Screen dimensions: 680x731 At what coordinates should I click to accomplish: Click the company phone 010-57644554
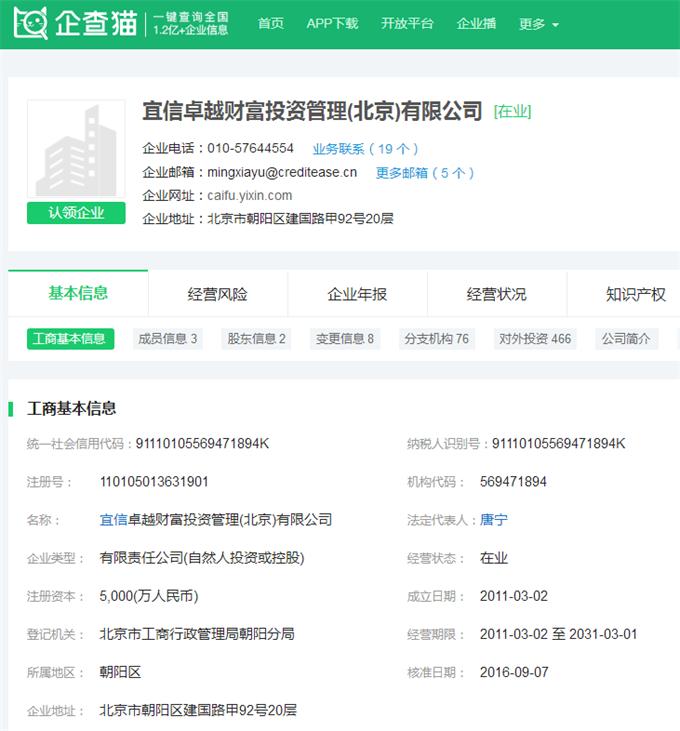click(x=250, y=148)
